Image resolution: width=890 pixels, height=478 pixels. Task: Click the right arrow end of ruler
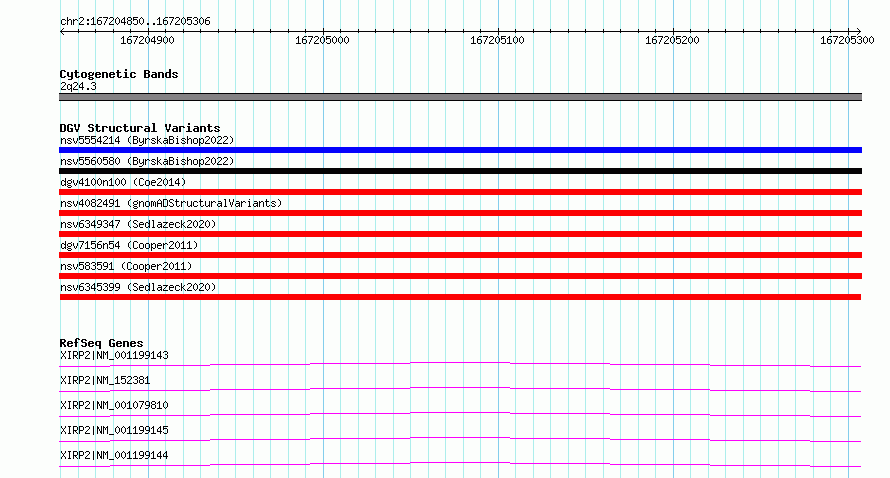[x=859, y=32]
